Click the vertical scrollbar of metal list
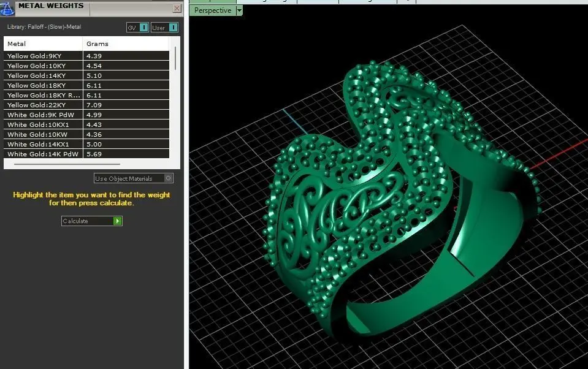This screenshot has width=588, height=369. (175, 58)
